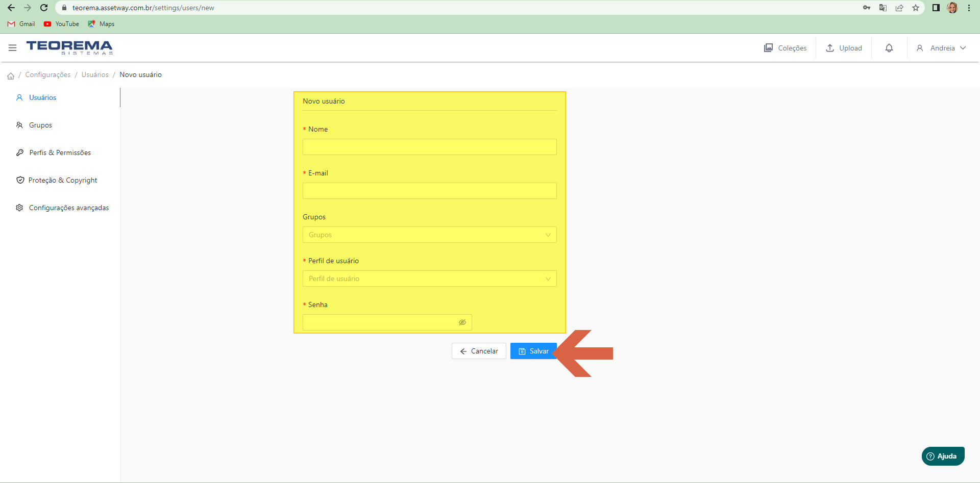
Task: Open the YouTube bookmark
Action: click(x=61, y=24)
